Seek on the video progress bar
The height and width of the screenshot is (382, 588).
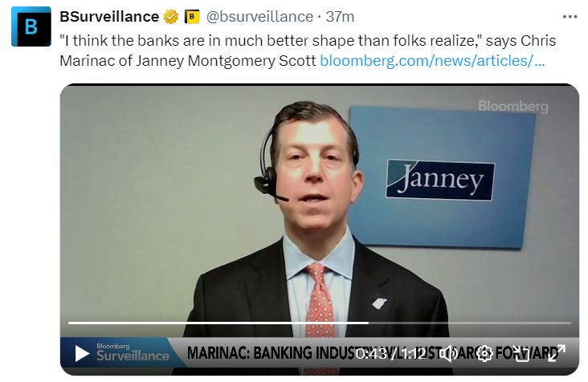[x=320, y=323]
